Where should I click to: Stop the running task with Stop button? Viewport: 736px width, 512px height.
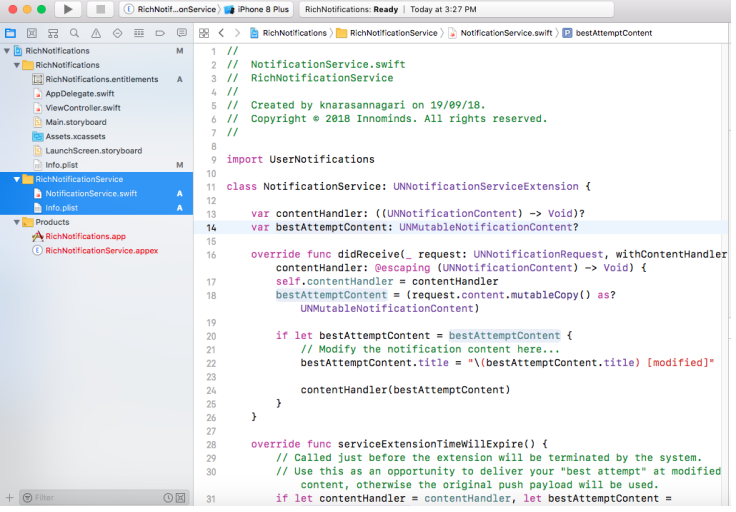click(x=100, y=9)
